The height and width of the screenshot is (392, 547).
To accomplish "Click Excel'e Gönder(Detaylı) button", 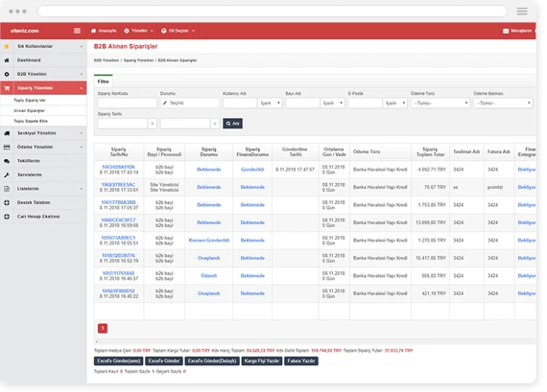I will 212,361.
